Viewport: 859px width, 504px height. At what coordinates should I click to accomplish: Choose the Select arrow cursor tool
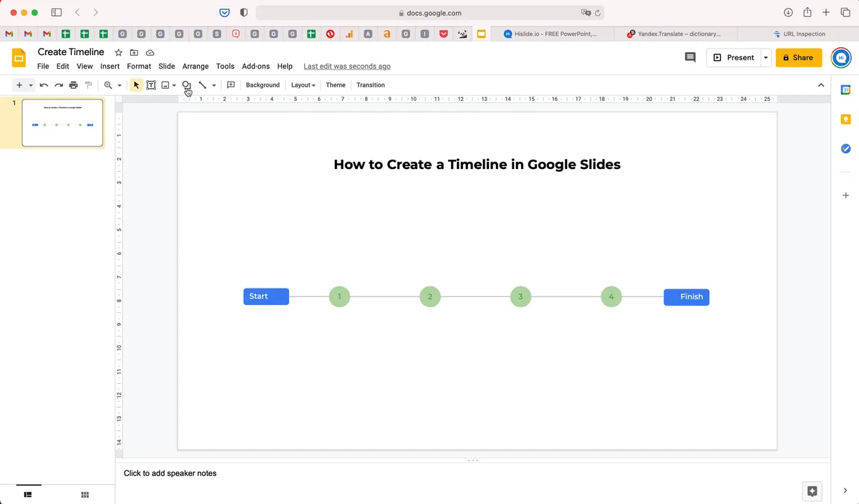(x=137, y=85)
